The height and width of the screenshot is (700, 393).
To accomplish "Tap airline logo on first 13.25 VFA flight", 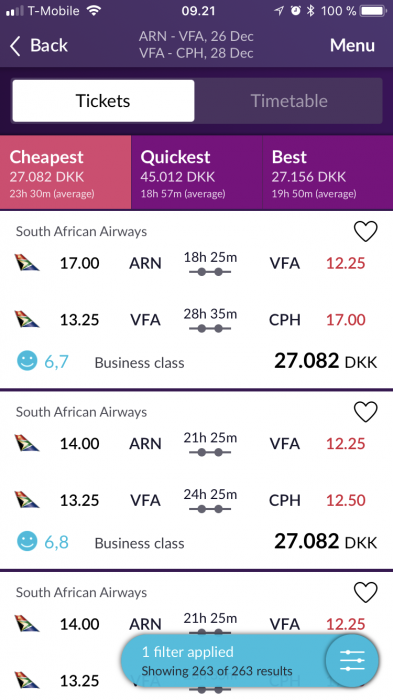I will pyautogui.click(x=27, y=319).
